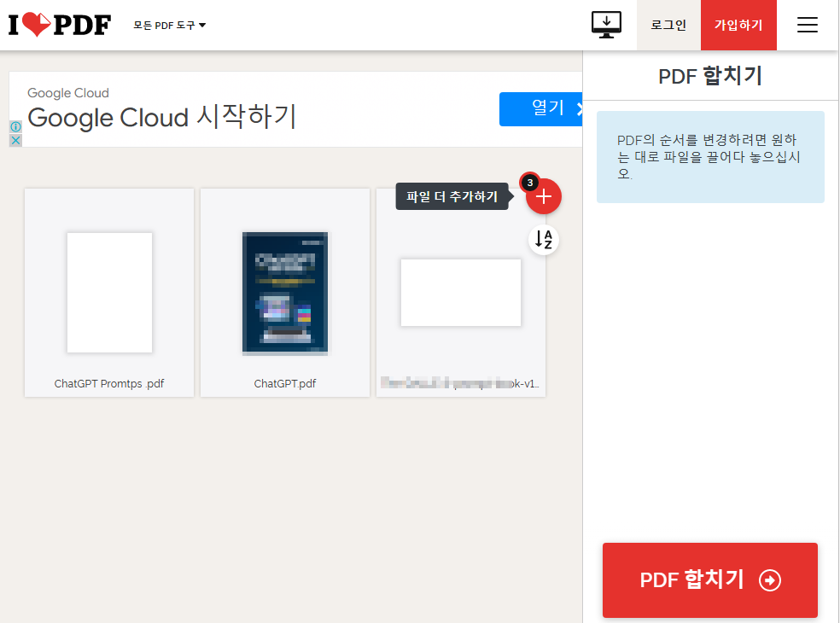Screen dimensions: 840x623
Task: Click the PDF 합치기 merge button
Action: tap(710, 580)
